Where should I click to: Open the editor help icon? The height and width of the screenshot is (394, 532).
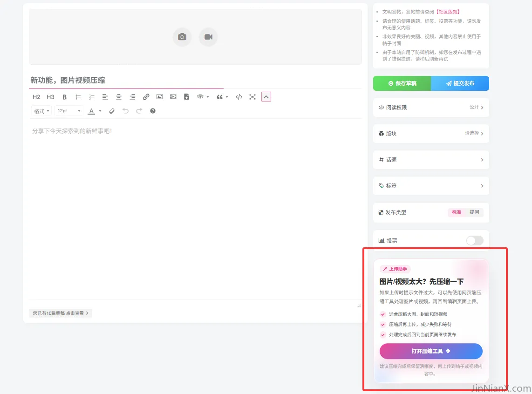point(153,111)
